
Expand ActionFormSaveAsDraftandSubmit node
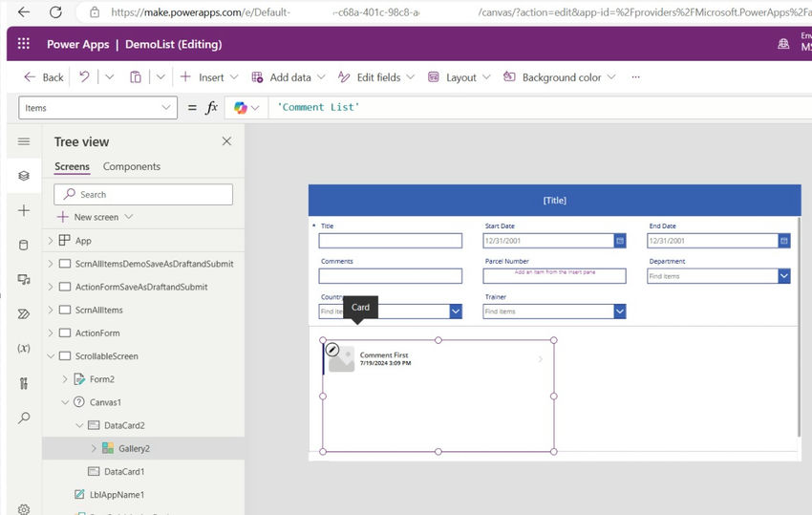pyautogui.click(x=51, y=287)
